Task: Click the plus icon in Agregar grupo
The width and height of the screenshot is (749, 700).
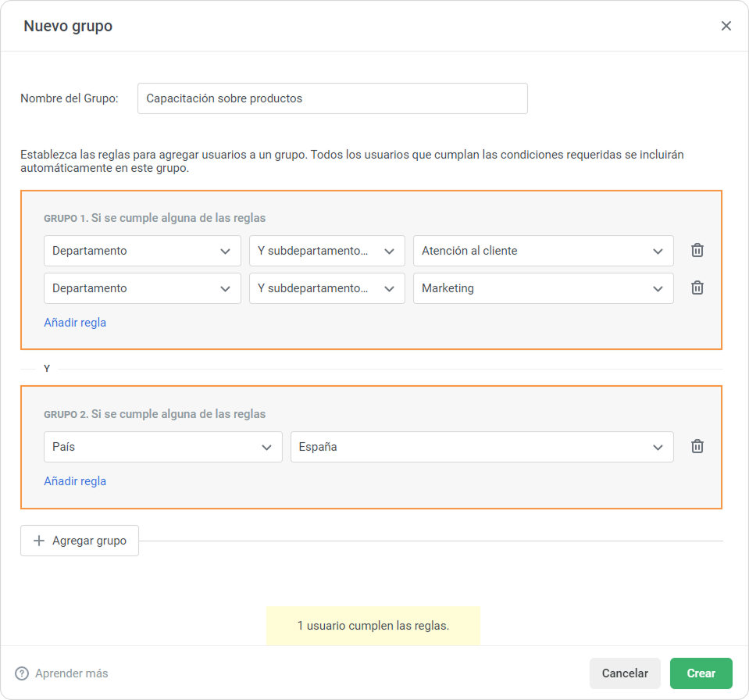Action: (39, 541)
